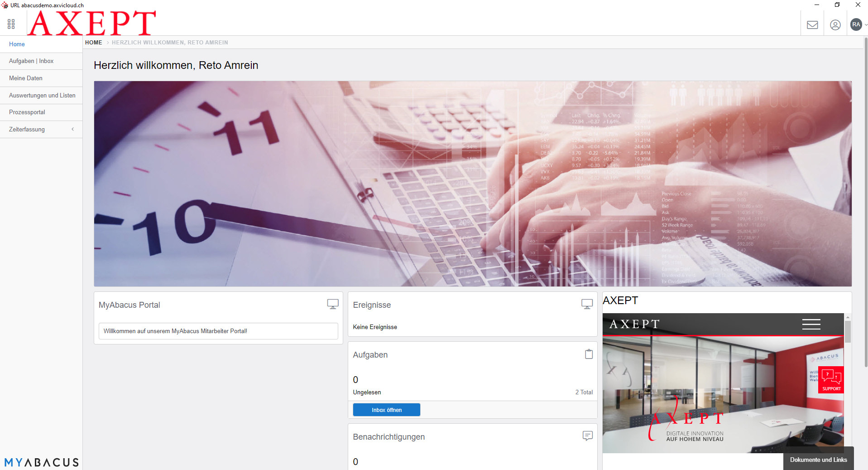Click the red SUPPORT chat icon

pos(831,379)
